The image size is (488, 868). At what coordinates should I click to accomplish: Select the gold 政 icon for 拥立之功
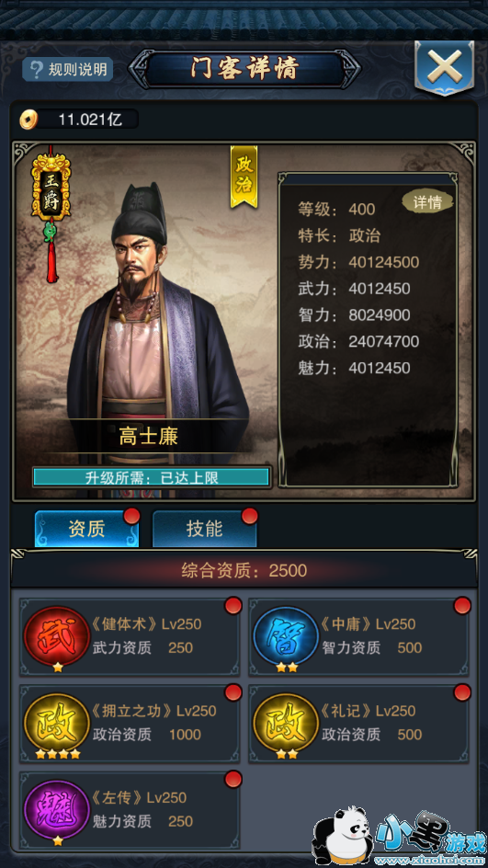click(56, 723)
